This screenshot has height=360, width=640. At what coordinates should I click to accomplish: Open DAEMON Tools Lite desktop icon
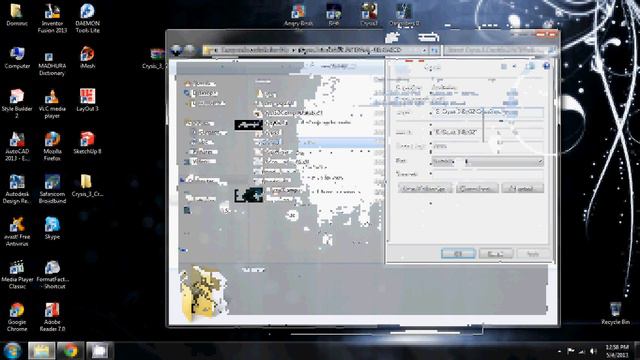(x=87, y=18)
